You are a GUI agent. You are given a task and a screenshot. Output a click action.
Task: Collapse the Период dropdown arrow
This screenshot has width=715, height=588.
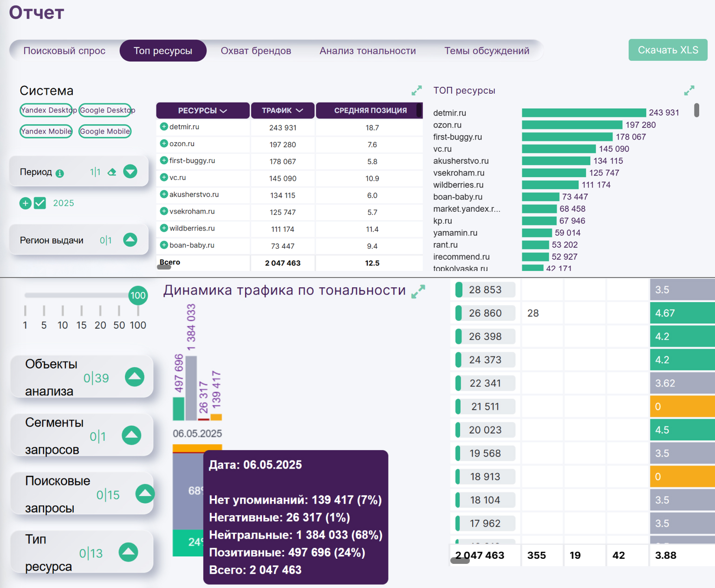click(x=130, y=172)
